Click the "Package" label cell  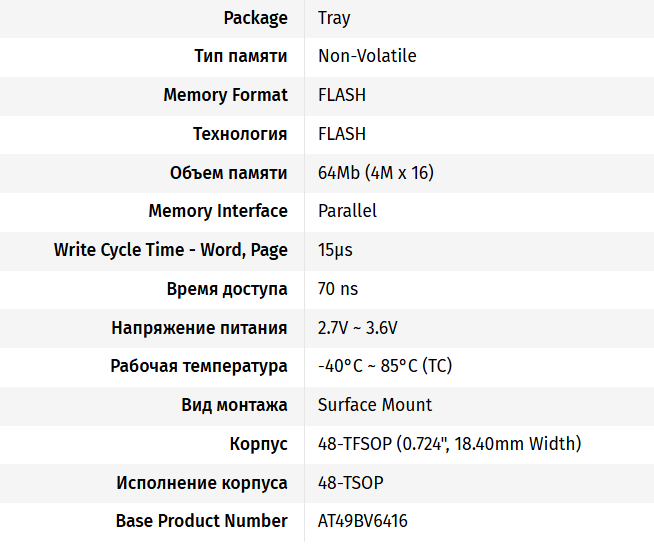click(255, 18)
